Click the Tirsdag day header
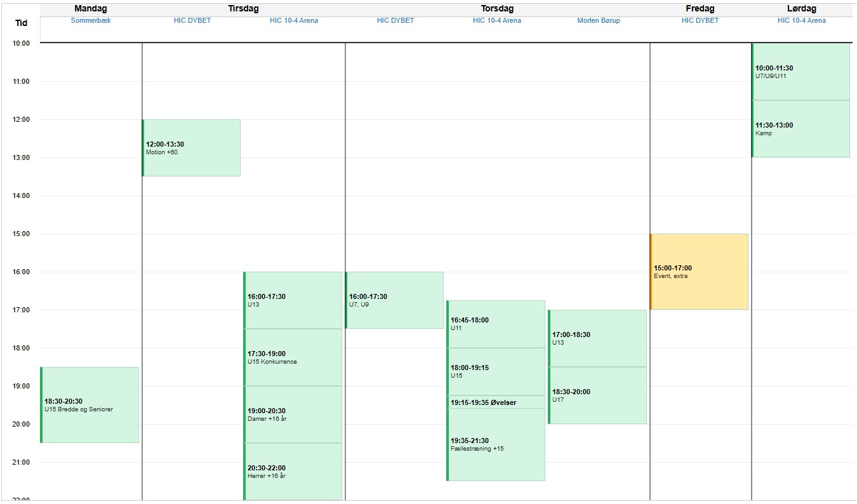Screen dimensions: 857x504 point(243,9)
